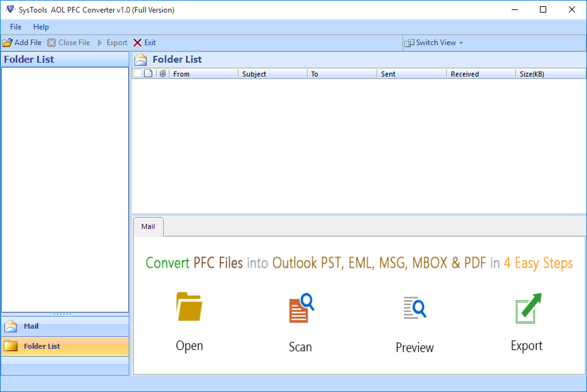
Task: Click the Switch View grid icon
Action: click(x=409, y=43)
